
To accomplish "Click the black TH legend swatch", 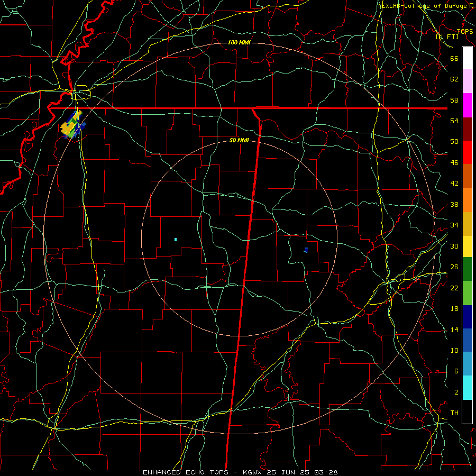I will point(467,411).
